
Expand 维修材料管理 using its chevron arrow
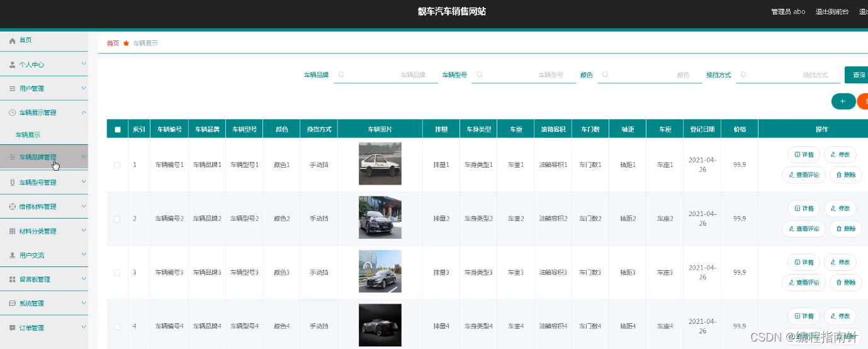84,206
